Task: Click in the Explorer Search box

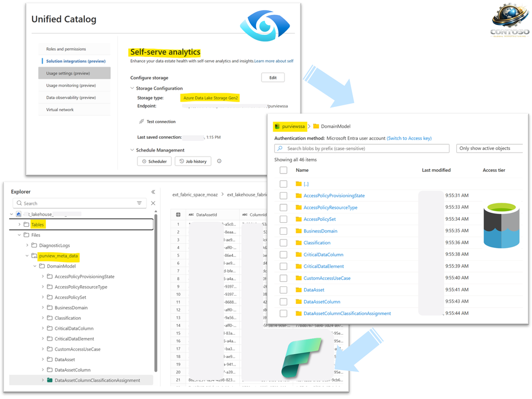Action: [x=80, y=203]
